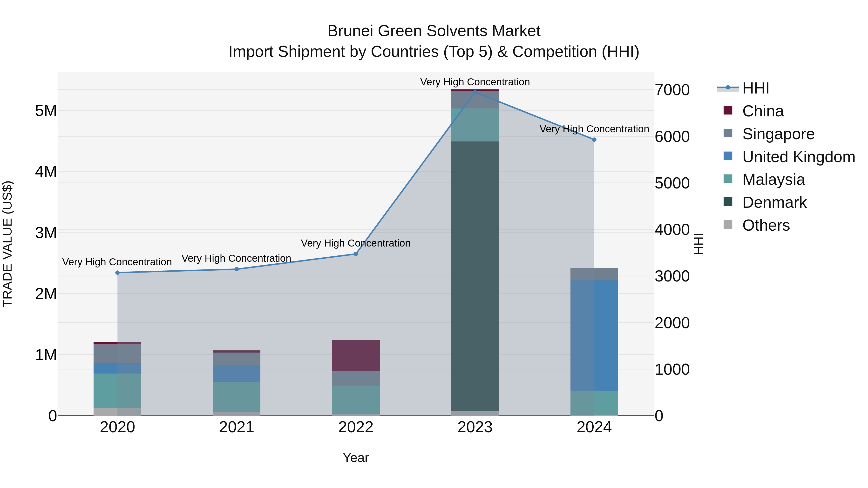
Task: Click the 1000 HHI axis tick label
Action: (672, 369)
